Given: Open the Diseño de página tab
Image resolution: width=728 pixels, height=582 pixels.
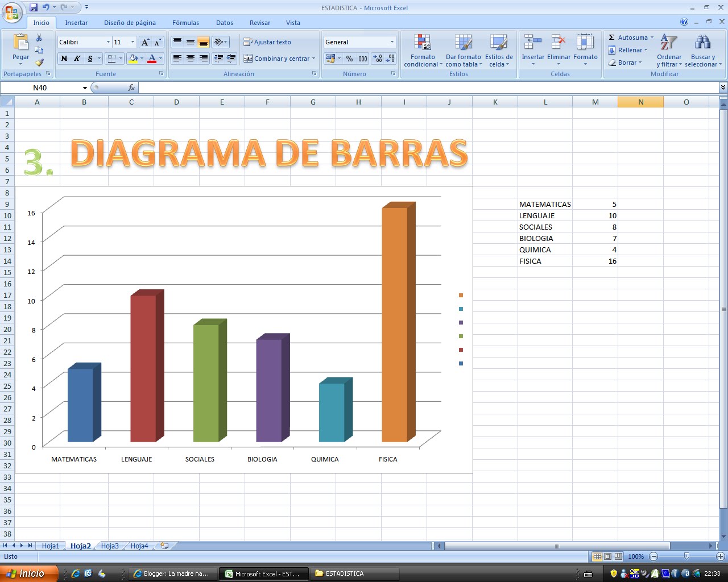Looking at the screenshot, I should pos(130,23).
